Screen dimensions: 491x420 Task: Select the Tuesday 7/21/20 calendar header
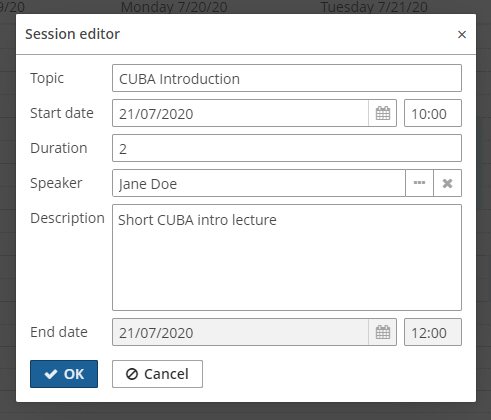pyautogui.click(x=374, y=7)
